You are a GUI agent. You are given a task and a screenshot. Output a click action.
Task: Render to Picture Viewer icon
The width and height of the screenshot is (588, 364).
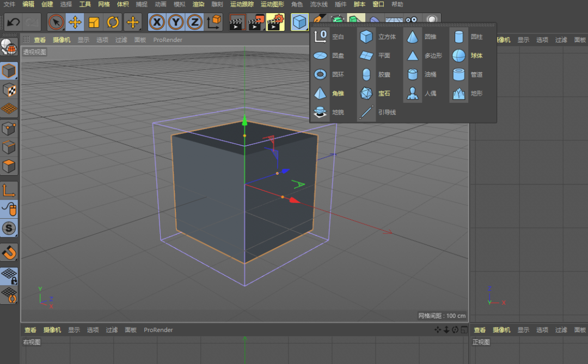click(x=256, y=22)
